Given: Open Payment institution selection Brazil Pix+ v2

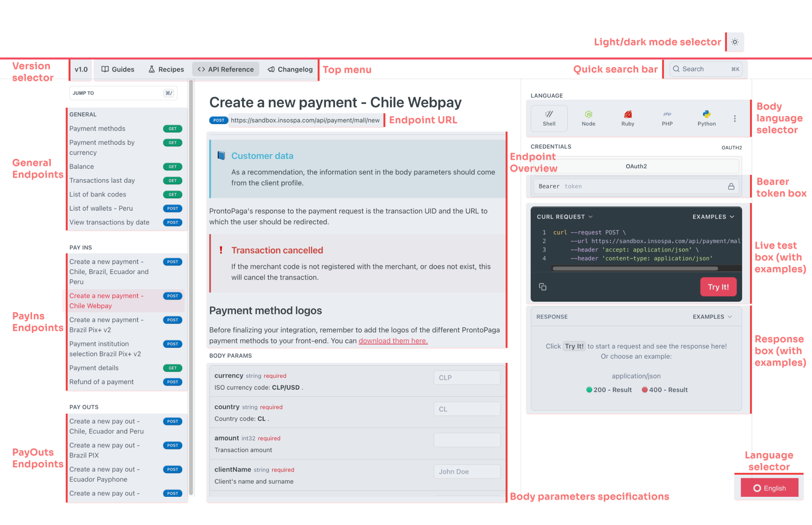Looking at the screenshot, I should coord(126,349).
